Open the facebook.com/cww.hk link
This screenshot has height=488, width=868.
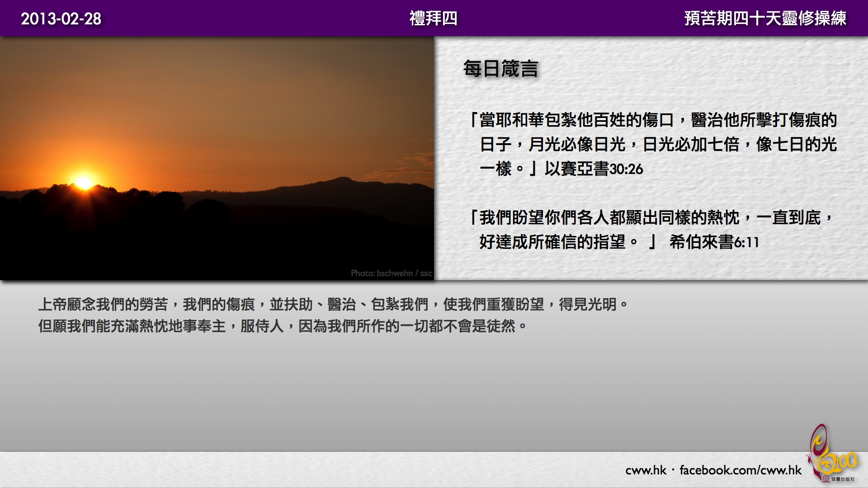pyautogui.click(x=740, y=470)
